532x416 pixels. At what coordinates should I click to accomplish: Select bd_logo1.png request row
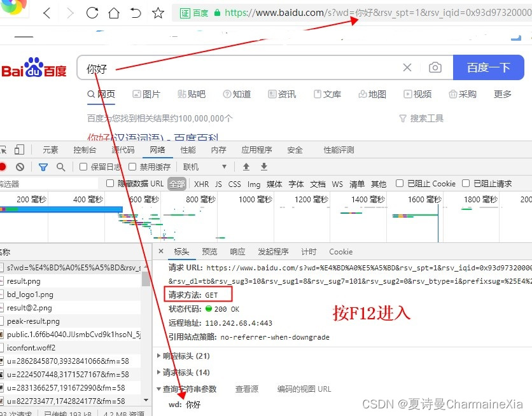[x=70, y=295]
